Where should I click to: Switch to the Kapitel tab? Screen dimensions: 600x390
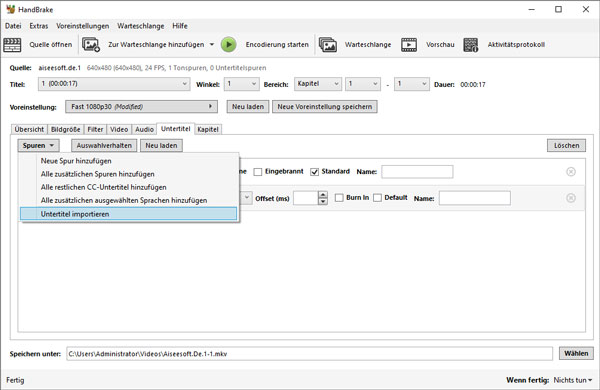[x=208, y=129]
